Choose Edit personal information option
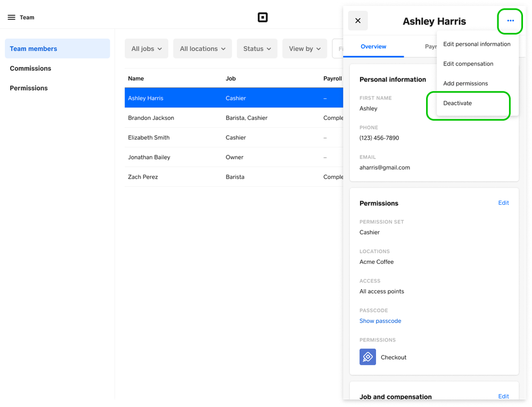 click(477, 44)
